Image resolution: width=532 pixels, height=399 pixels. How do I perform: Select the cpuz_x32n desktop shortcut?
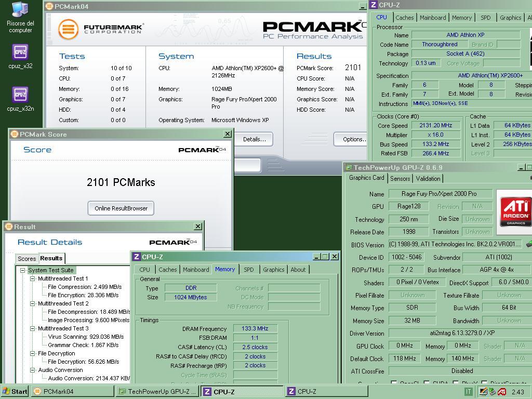20,99
